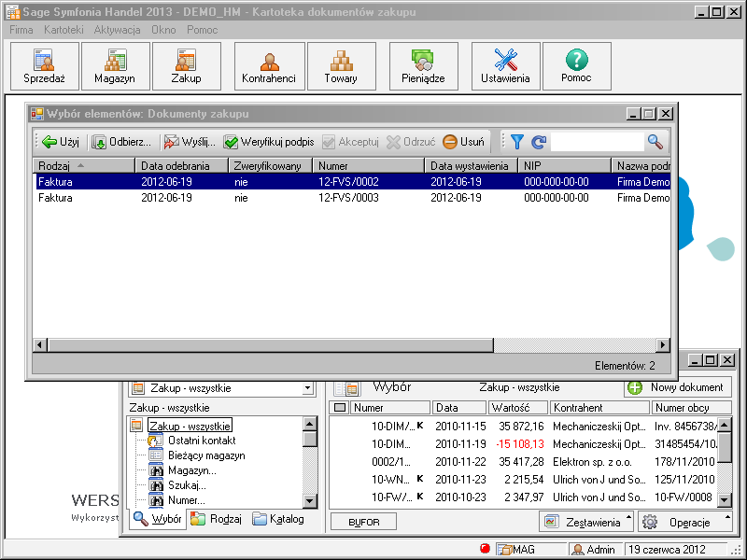This screenshot has height=560, width=747.
Task: Select invoice 12-FVS/0002 row
Action: point(352,182)
